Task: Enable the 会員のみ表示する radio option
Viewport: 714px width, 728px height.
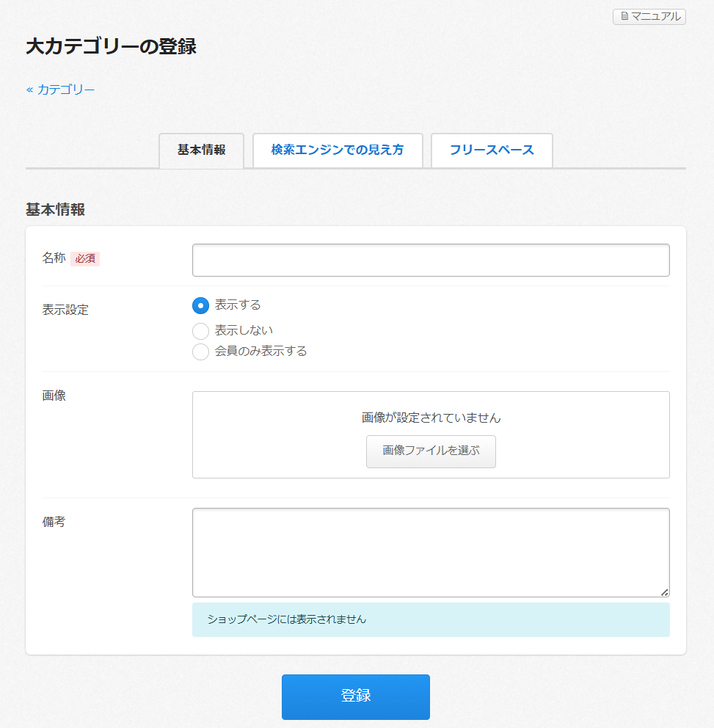Action: click(200, 352)
